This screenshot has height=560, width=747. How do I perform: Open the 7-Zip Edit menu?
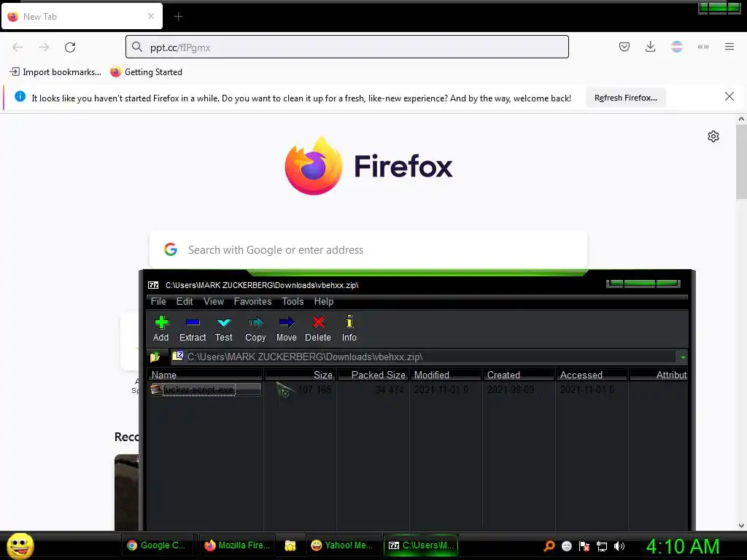(185, 301)
